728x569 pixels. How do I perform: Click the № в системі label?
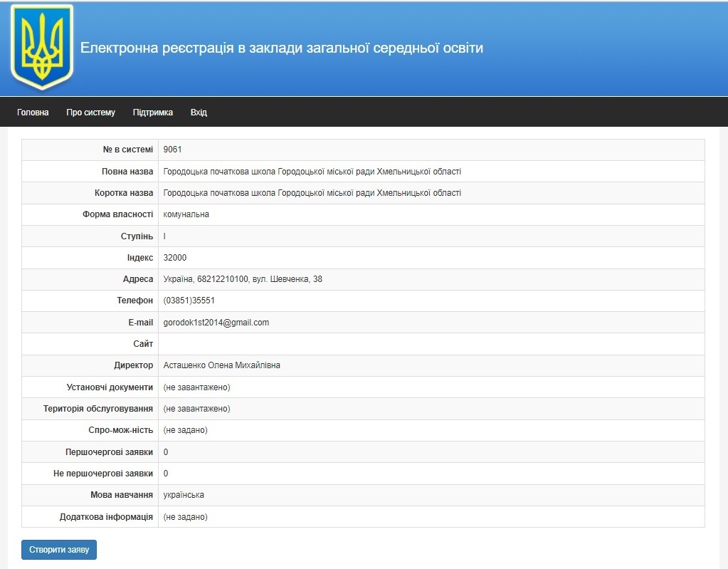click(x=127, y=150)
